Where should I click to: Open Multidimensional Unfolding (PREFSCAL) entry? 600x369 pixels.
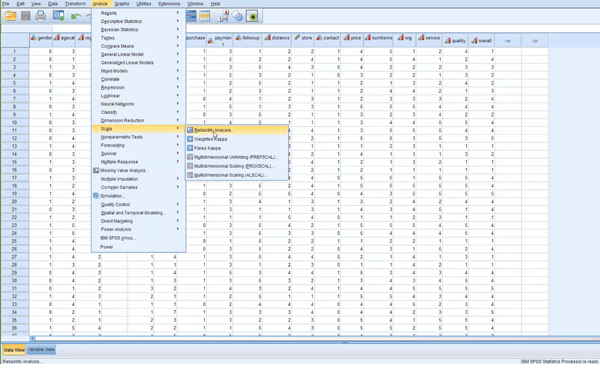(237, 157)
